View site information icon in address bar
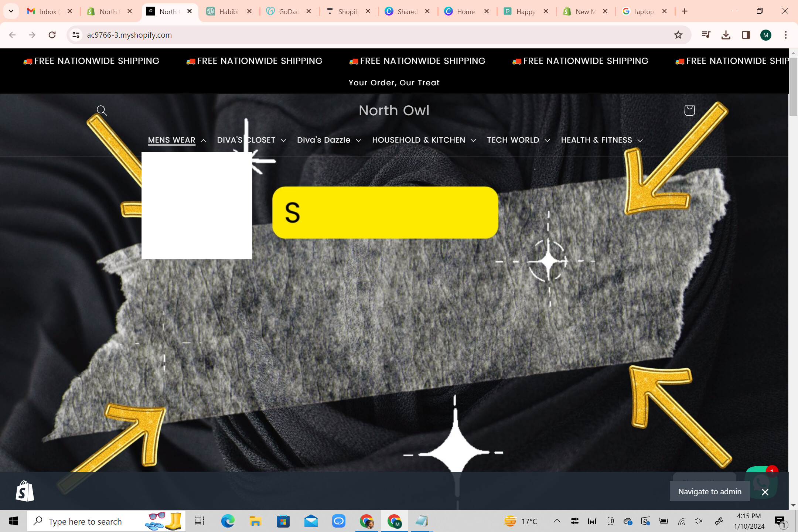 76,35
